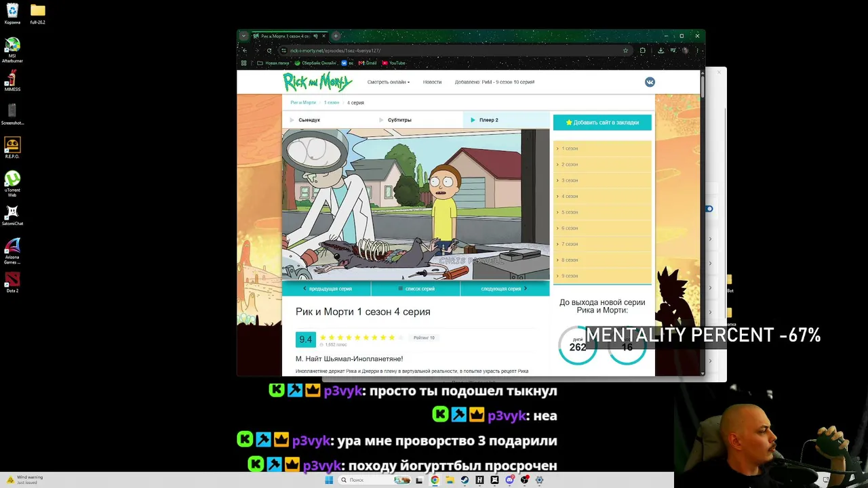Go to 'предыдущая серия' episode
This screenshot has height=488, width=868.
click(327, 289)
